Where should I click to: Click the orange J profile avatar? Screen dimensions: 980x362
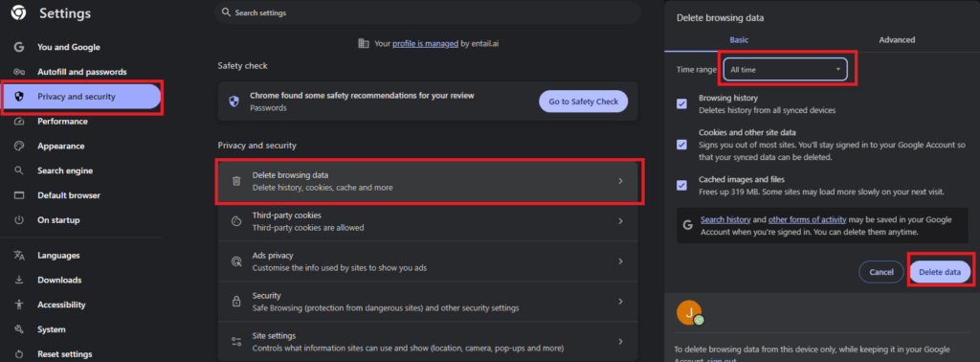[x=689, y=312]
